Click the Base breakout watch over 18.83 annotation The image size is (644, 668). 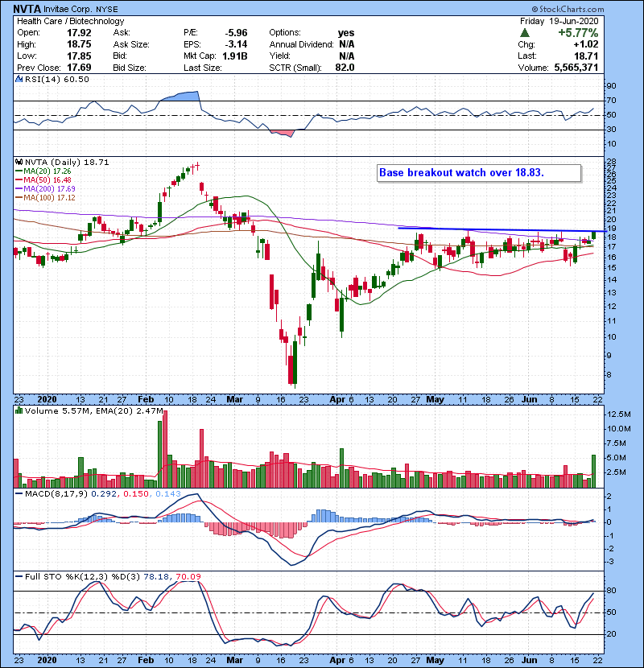tap(479, 173)
